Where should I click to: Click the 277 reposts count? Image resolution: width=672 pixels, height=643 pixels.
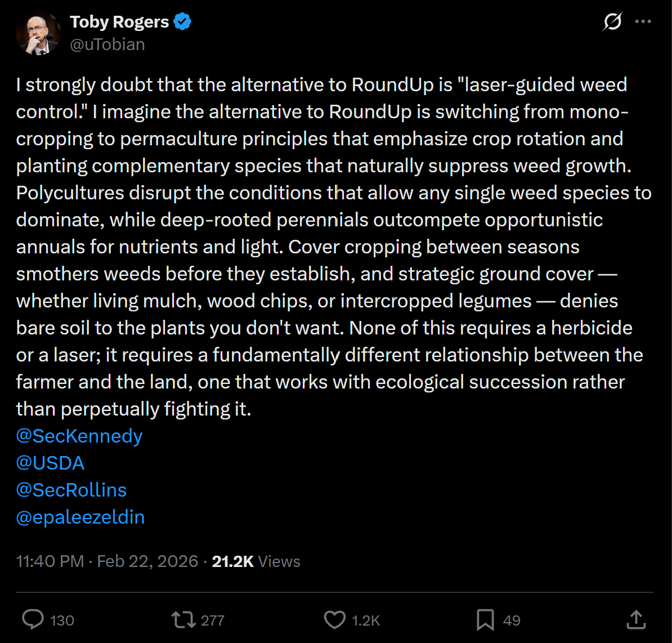(x=213, y=620)
